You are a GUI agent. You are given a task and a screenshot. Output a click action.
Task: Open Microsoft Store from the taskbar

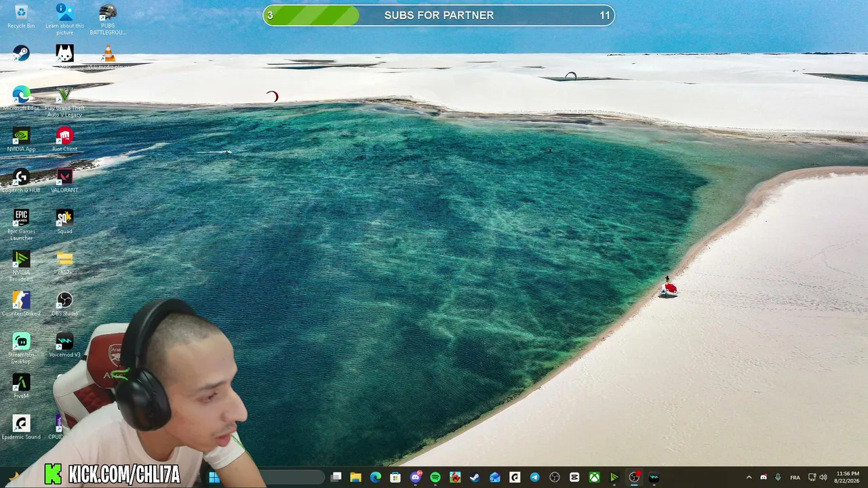click(x=395, y=477)
